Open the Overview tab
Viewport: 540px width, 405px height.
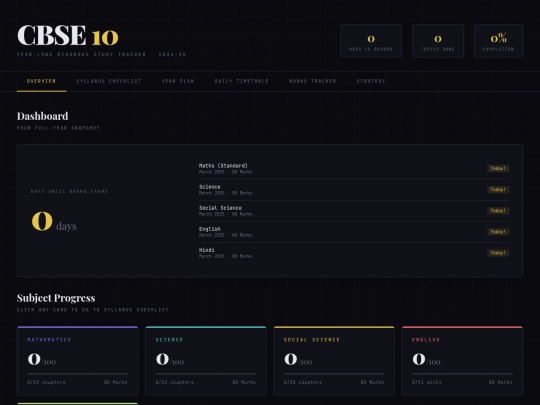41,81
